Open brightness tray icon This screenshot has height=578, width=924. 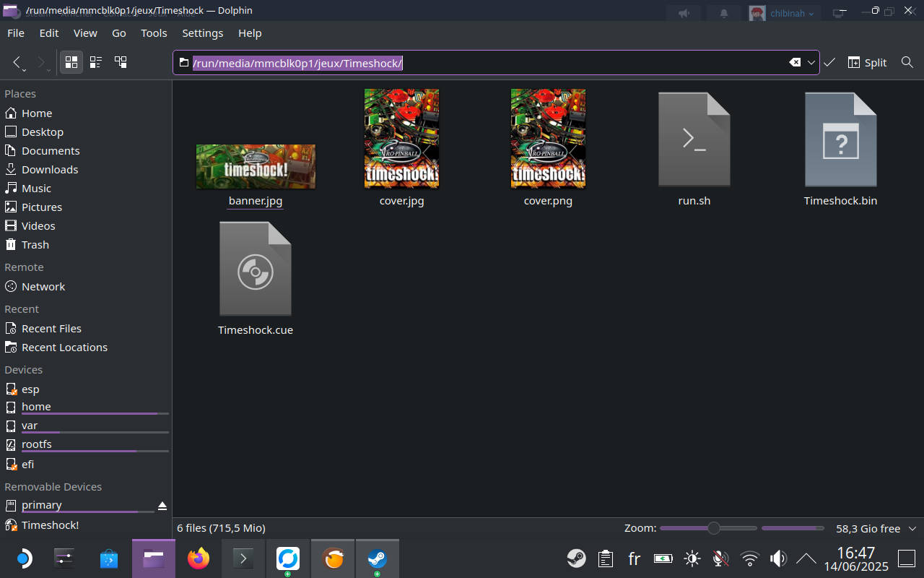coord(692,558)
